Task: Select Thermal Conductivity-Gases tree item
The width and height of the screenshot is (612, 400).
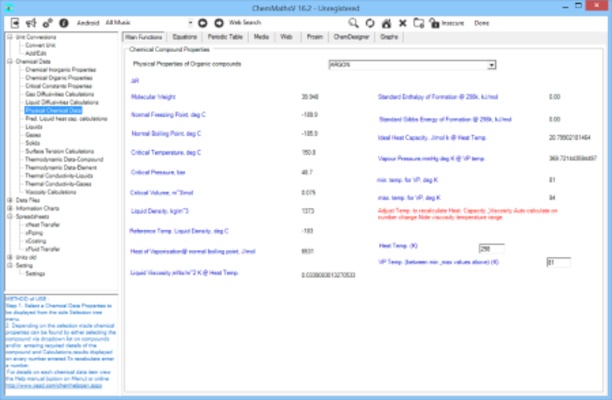Action: point(58,184)
